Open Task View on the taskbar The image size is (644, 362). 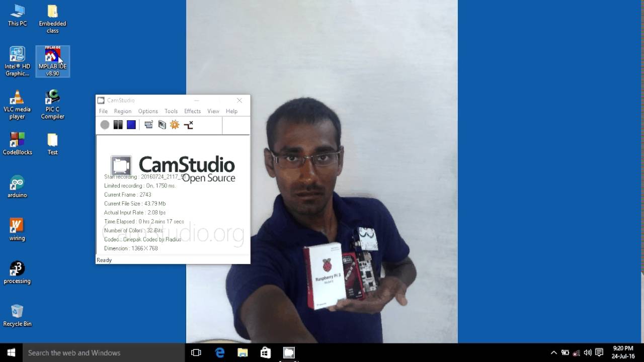(x=196, y=352)
